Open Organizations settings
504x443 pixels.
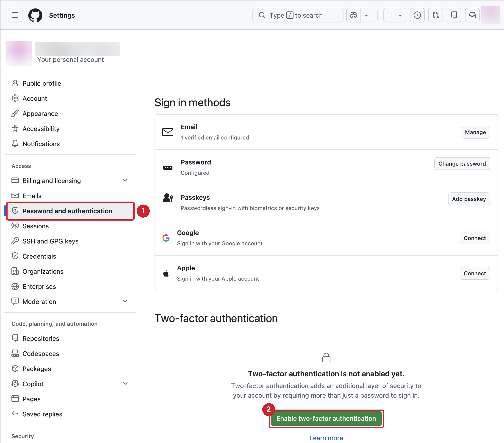click(x=70, y=271)
